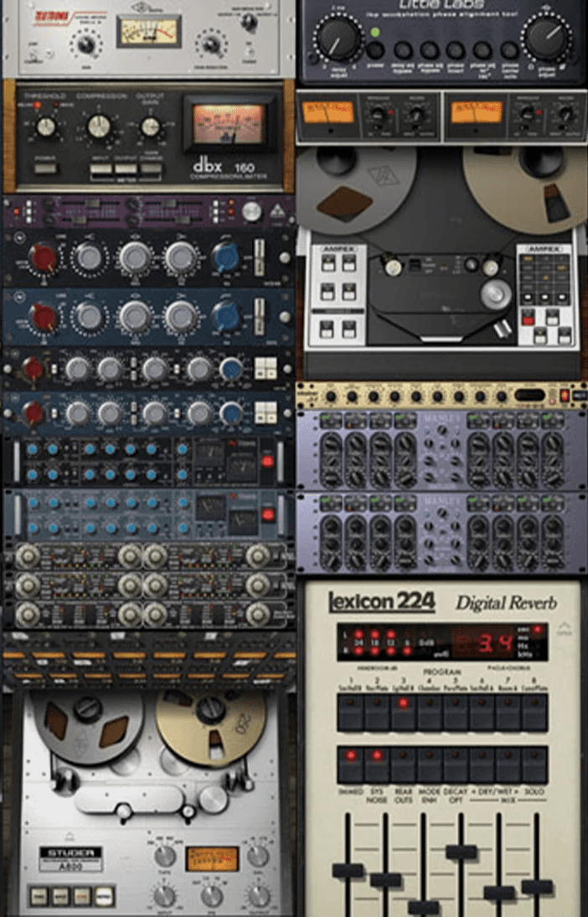The height and width of the screenshot is (917, 588).
Task: Expand Lexicon 224 Open arrow
Action: coord(564,628)
